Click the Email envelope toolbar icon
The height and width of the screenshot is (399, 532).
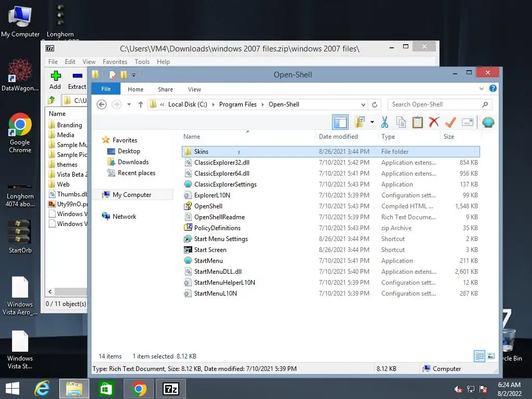(468, 122)
